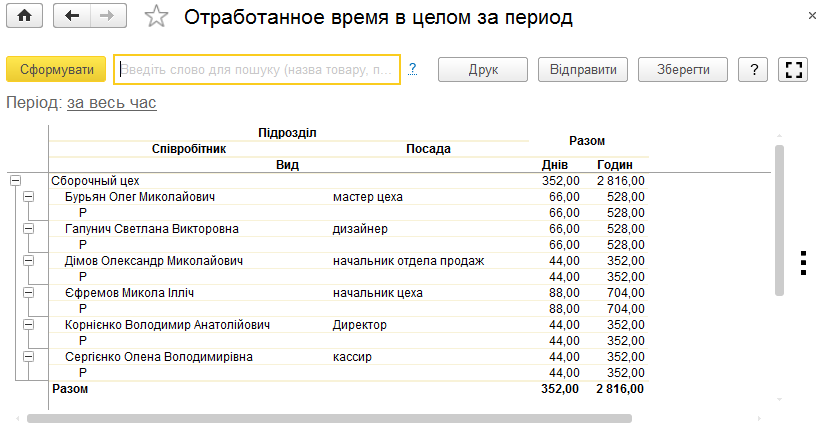Click the vertical scrollbar thumb
The width and height of the screenshot is (819, 432).
[779, 220]
